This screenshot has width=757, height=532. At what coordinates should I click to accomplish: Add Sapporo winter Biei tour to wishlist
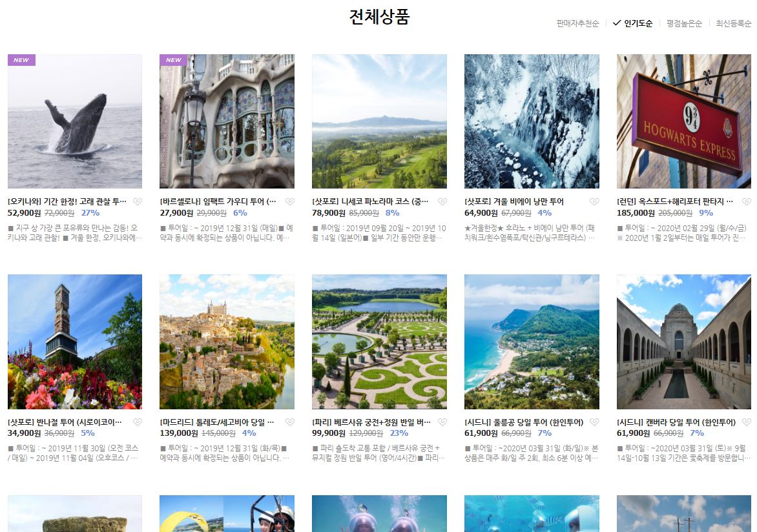pyautogui.click(x=594, y=202)
